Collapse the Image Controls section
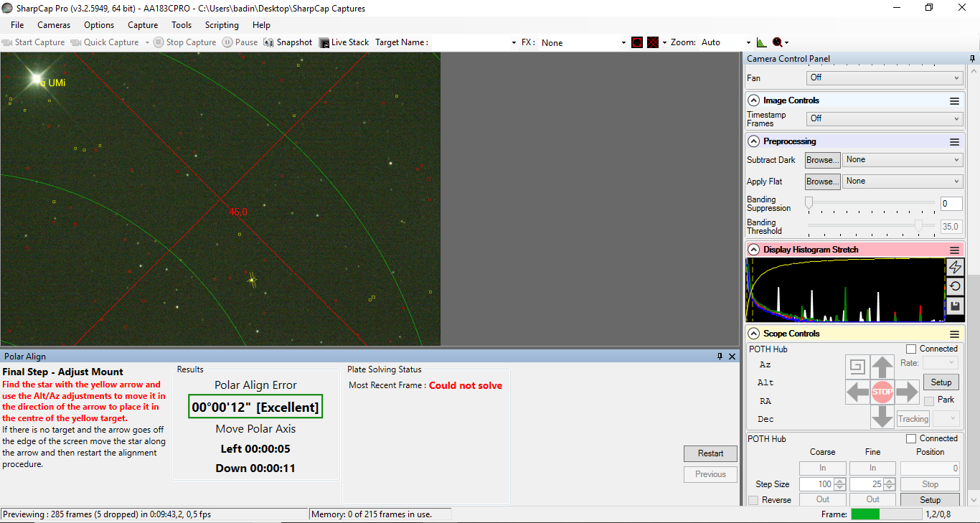This screenshot has width=980, height=523. point(754,100)
